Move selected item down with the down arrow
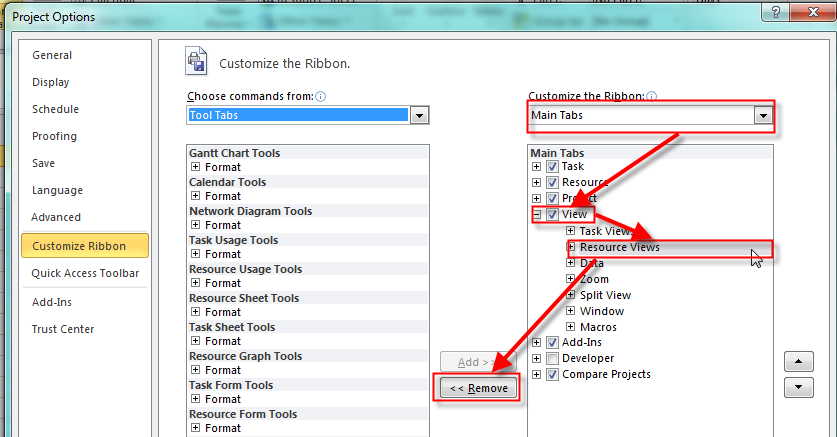Image resolution: width=837 pixels, height=437 pixels. point(799,387)
